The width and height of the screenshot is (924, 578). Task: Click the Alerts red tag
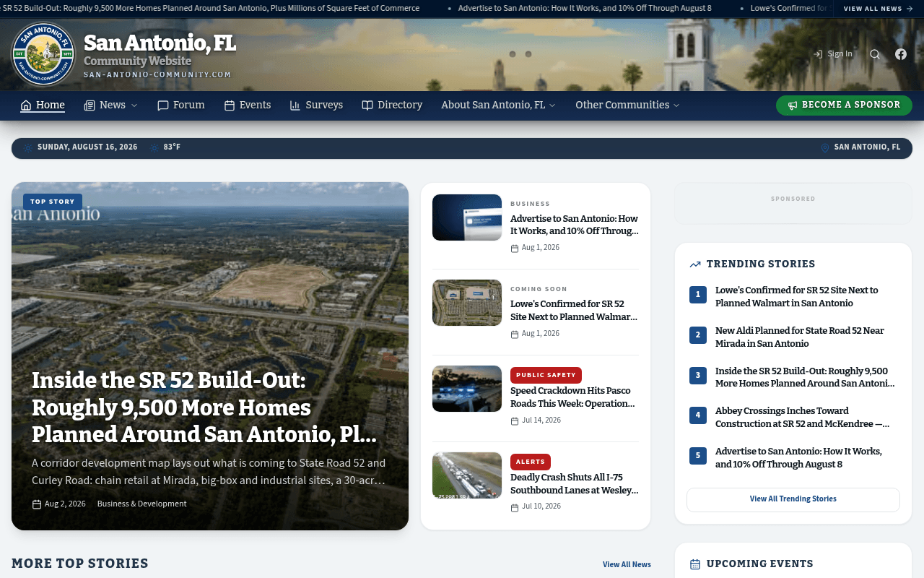(x=531, y=462)
